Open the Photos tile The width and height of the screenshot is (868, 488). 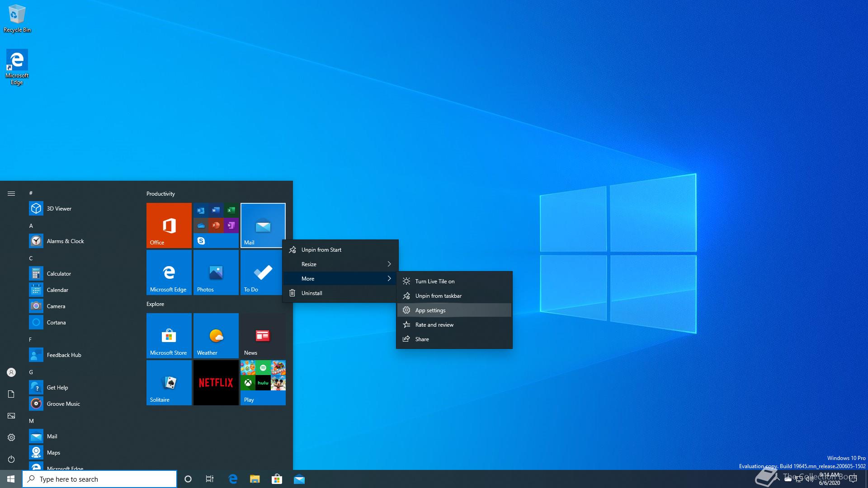pos(216,272)
